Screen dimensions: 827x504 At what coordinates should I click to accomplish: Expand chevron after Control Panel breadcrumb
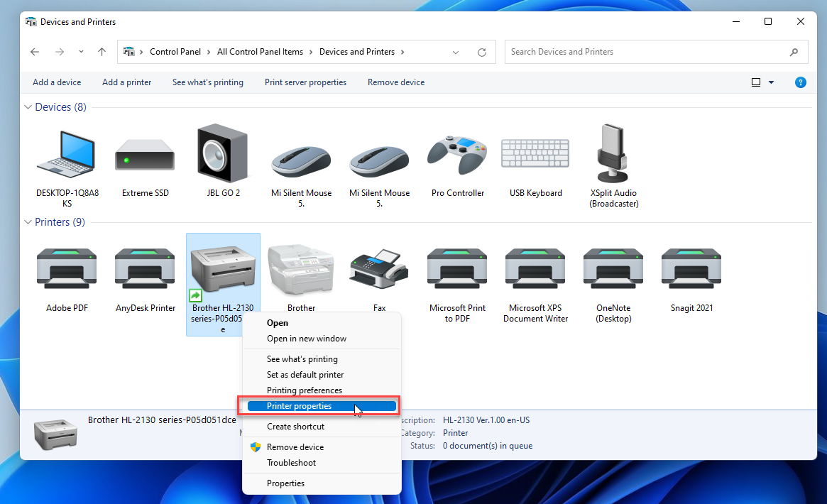[209, 52]
